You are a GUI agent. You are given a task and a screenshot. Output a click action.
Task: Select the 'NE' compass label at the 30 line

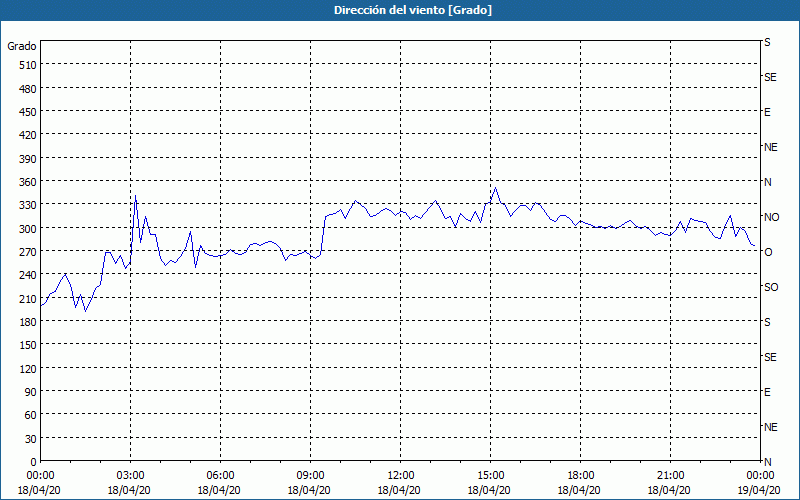pos(771,427)
